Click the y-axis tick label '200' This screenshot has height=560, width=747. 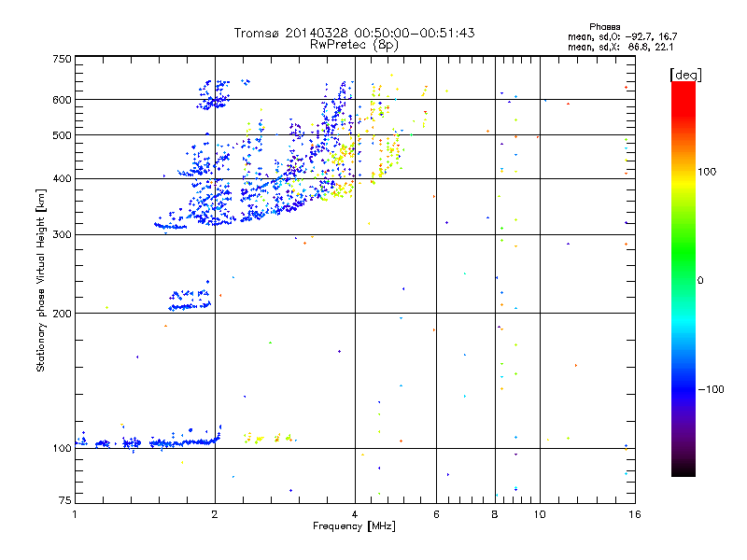click(x=62, y=314)
